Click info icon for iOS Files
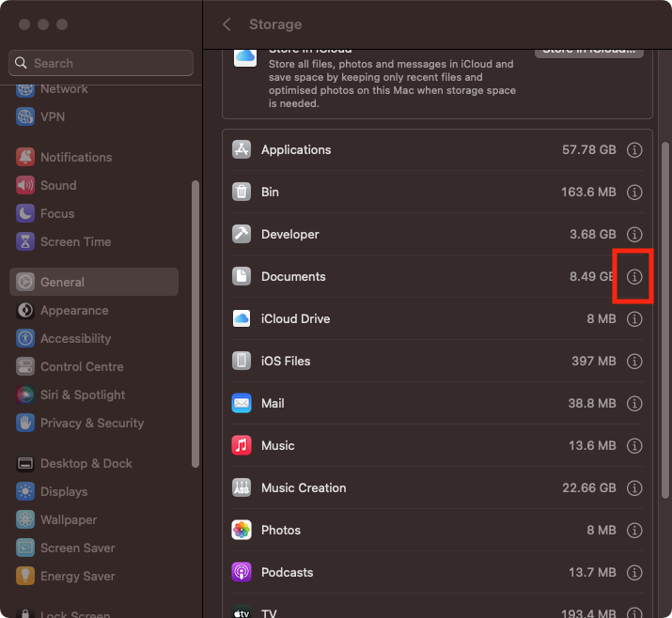 pos(634,361)
